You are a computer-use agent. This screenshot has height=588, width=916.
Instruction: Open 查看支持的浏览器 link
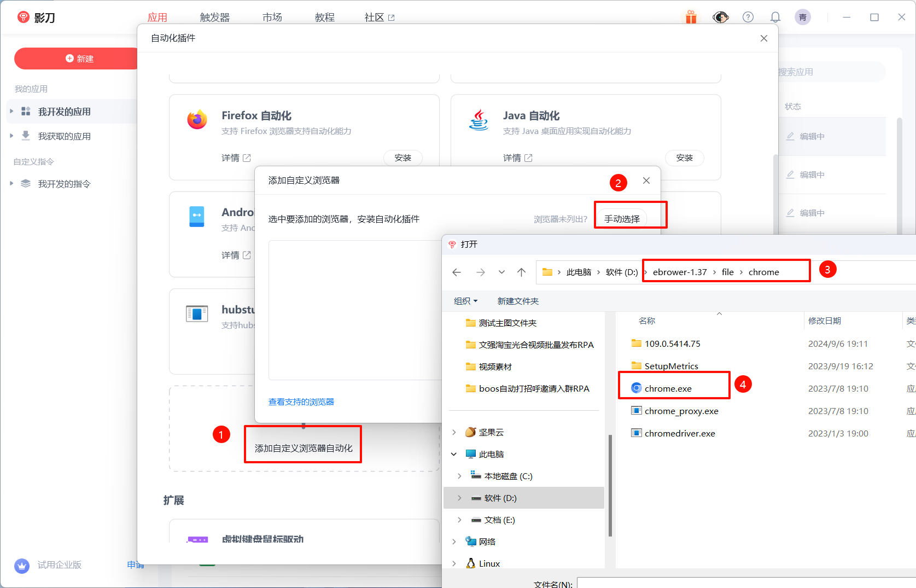[301, 402]
